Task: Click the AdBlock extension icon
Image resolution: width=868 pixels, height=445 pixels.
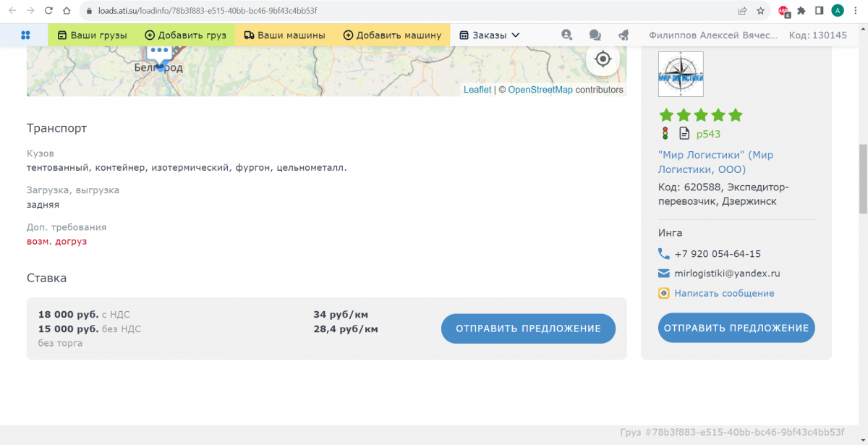Action: [x=783, y=11]
